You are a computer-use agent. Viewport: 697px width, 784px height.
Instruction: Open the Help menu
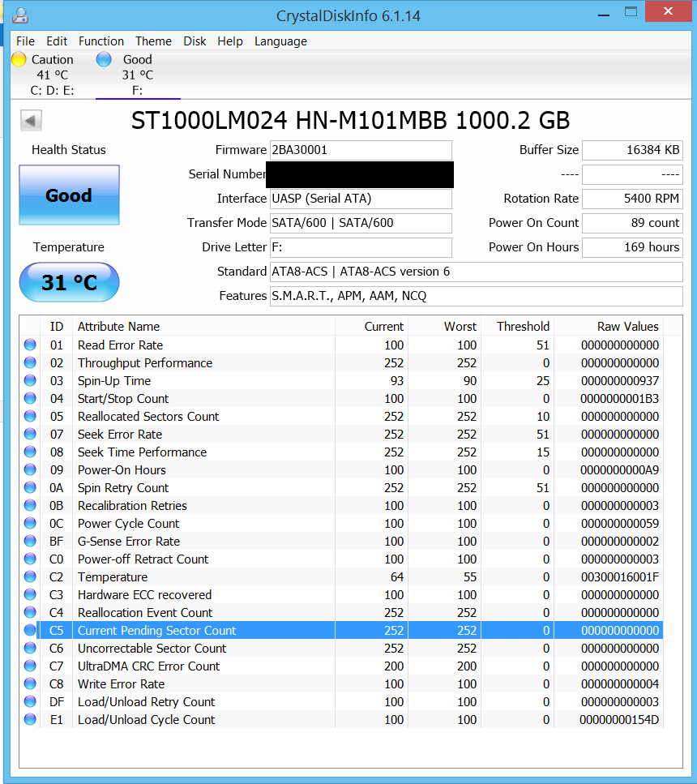(x=230, y=41)
